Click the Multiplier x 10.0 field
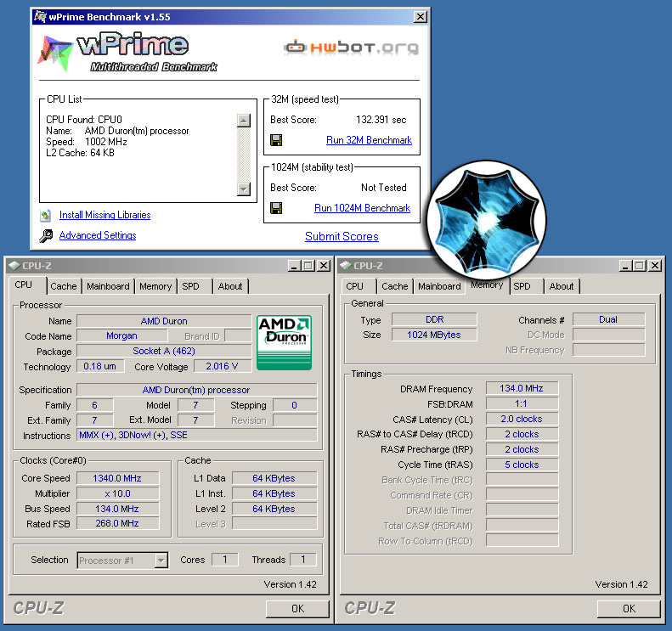This screenshot has width=672, height=631. tap(117, 493)
